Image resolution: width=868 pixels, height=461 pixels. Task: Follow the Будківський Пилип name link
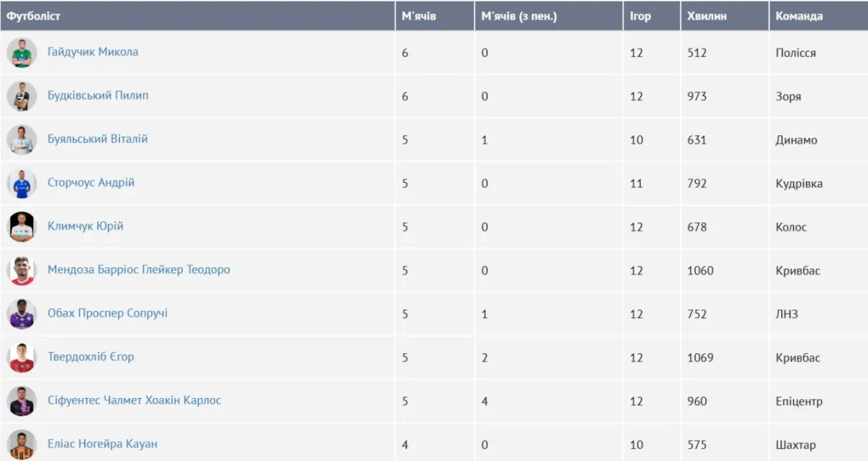98,95
